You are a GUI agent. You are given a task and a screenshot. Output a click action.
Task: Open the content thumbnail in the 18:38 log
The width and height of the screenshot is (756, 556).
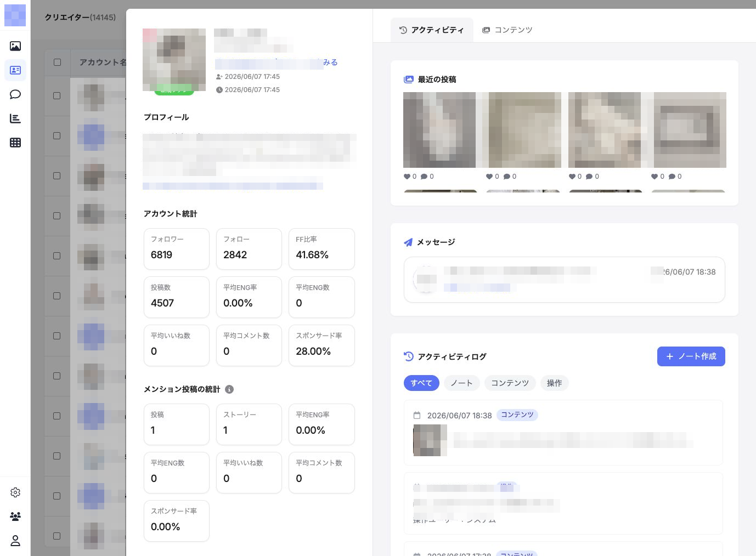pos(430,440)
